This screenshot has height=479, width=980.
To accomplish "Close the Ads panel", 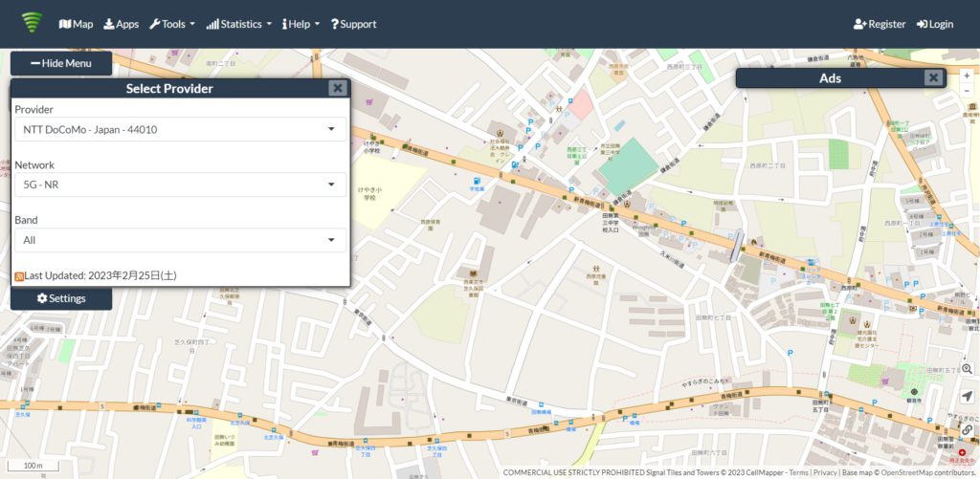I will click(933, 78).
